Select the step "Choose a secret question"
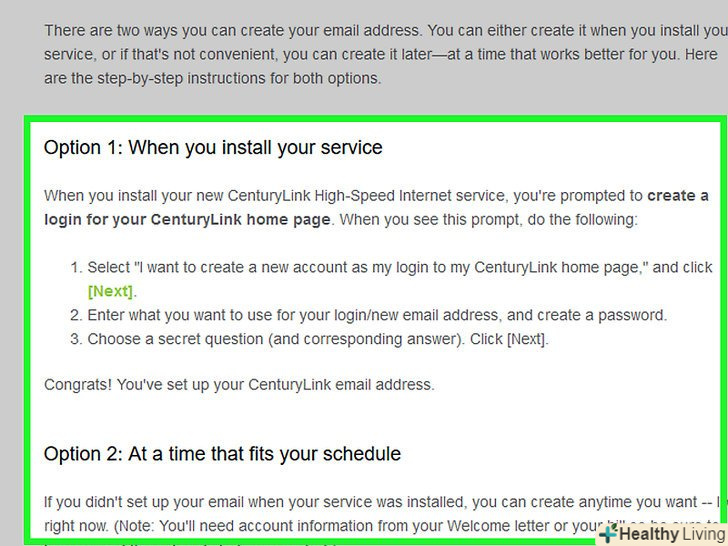Screen dimensions: 728x546 (318, 340)
